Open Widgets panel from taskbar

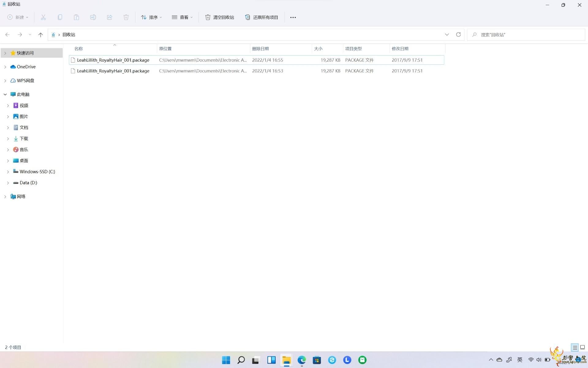coord(271,360)
